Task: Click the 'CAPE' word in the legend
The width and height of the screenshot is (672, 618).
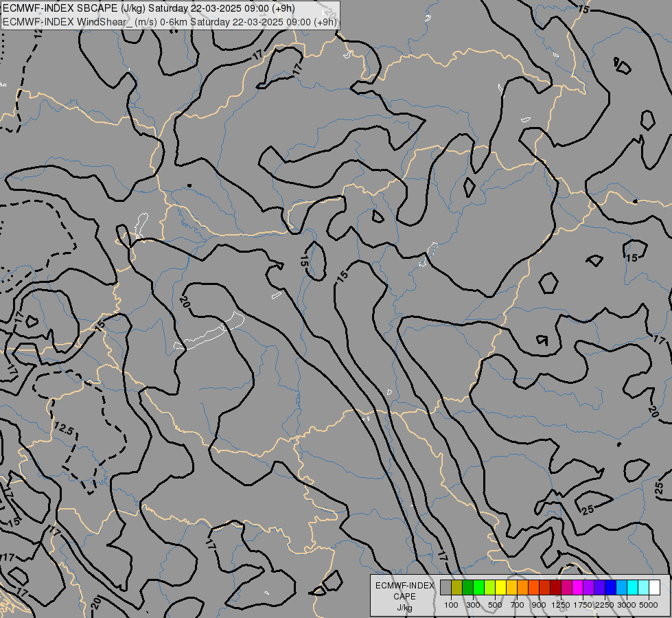Action: point(404,597)
